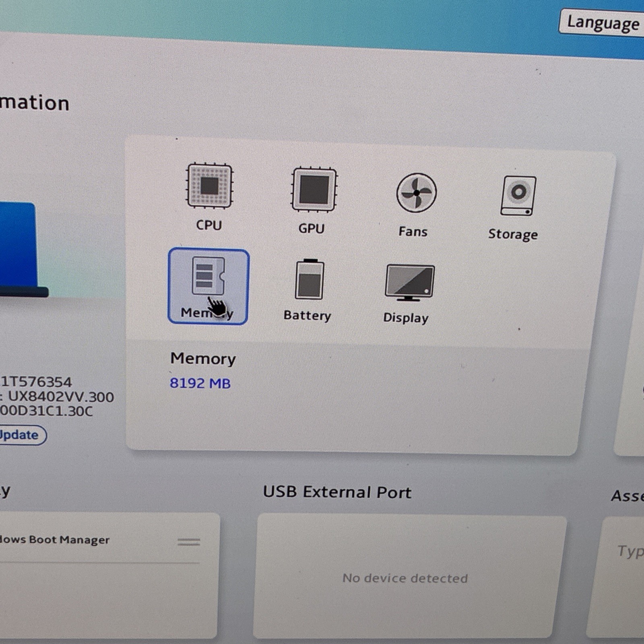Click the Memory heading in details pane
The width and height of the screenshot is (644, 644).
[x=203, y=358]
